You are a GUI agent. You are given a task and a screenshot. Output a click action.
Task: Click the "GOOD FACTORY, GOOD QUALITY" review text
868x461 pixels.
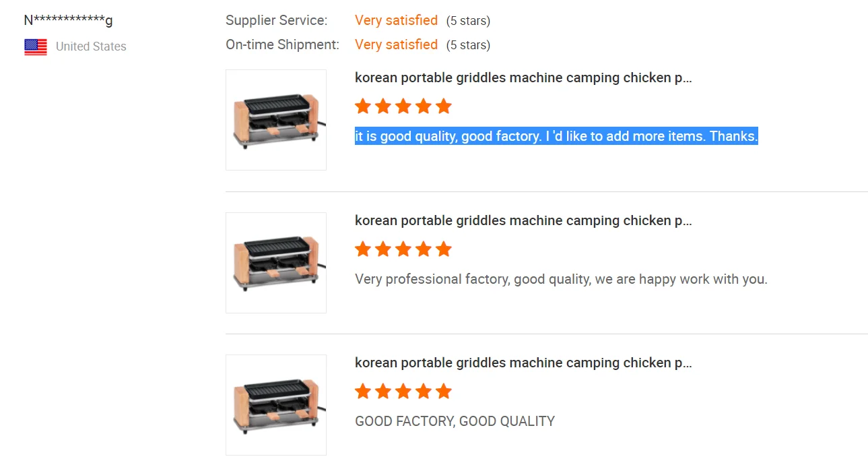455,421
